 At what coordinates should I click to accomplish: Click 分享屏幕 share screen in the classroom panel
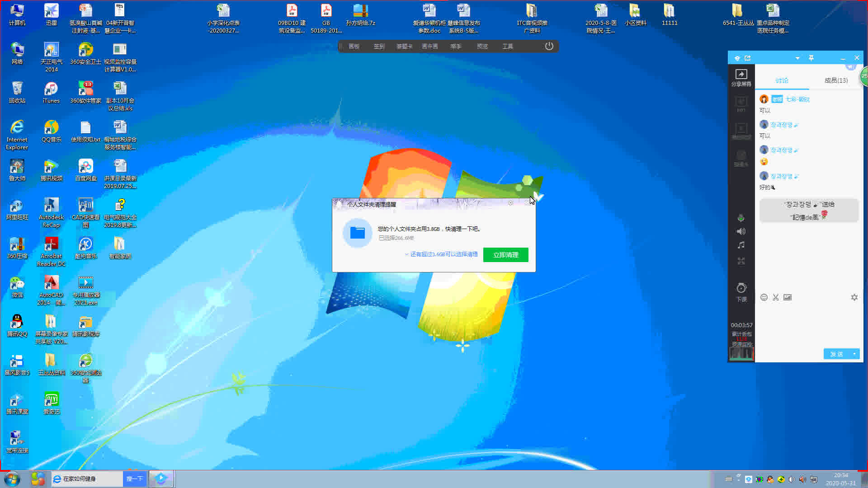pyautogui.click(x=741, y=77)
